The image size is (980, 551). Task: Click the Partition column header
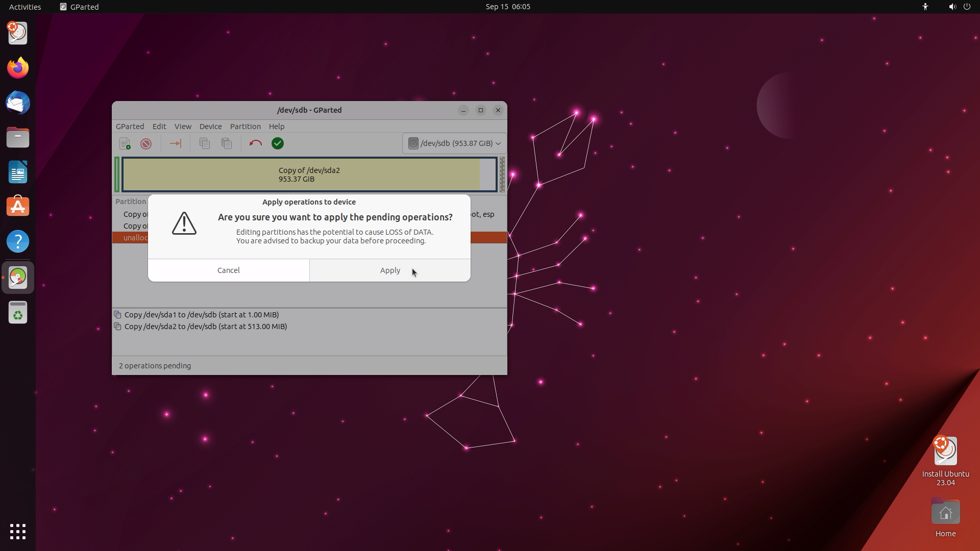pos(131,202)
